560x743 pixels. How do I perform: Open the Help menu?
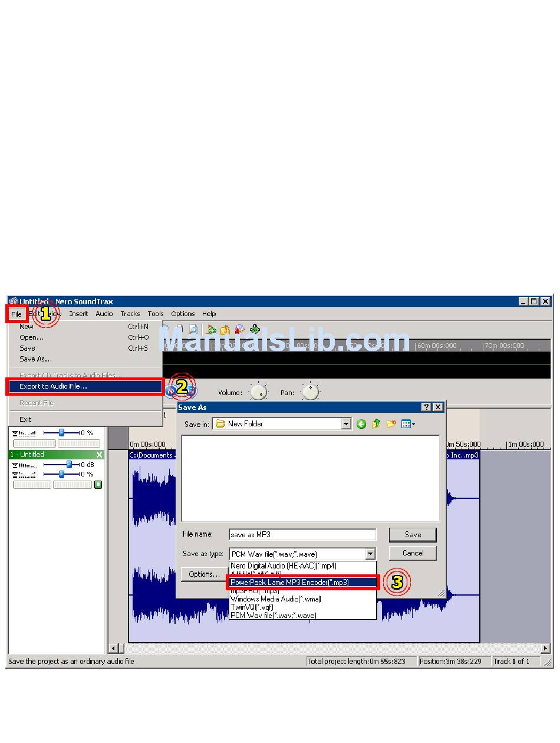209,314
